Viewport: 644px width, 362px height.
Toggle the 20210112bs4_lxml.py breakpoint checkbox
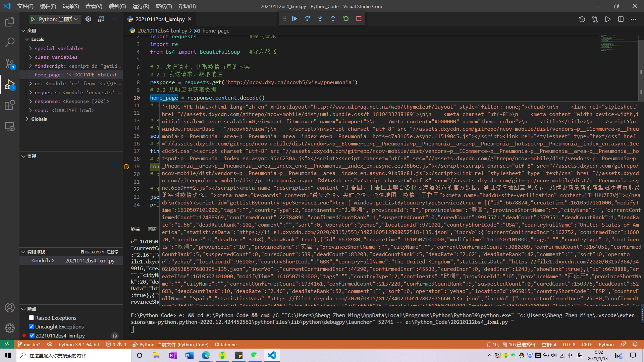click(x=32, y=336)
